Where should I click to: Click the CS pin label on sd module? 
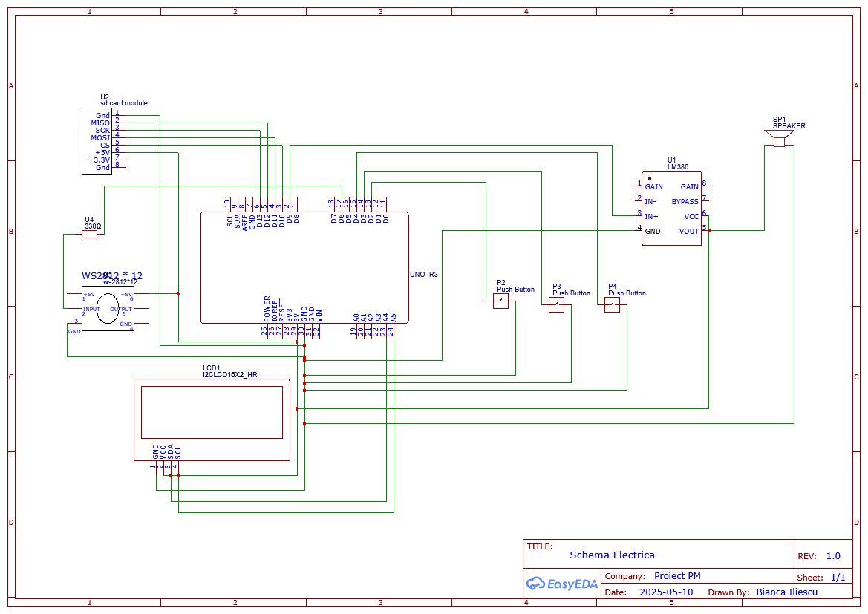105,146
